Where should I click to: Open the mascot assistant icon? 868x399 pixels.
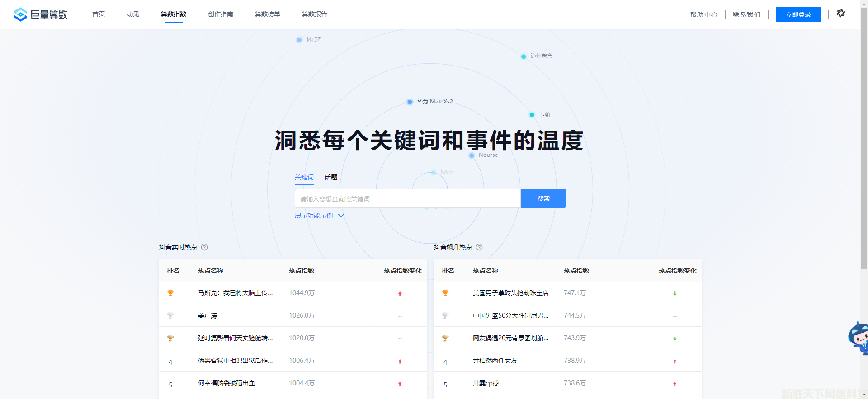tap(858, 338)
